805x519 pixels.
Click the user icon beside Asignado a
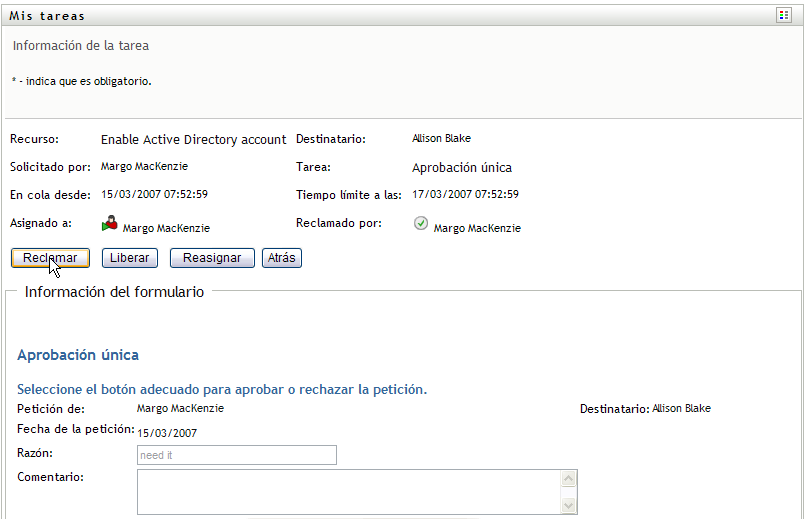tap(110, 225)
